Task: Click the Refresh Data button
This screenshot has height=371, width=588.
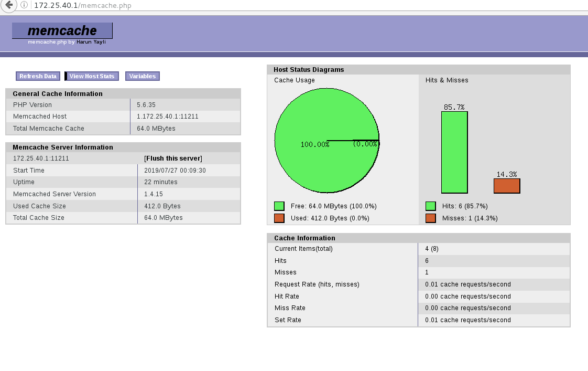Action: pos(38,76)
